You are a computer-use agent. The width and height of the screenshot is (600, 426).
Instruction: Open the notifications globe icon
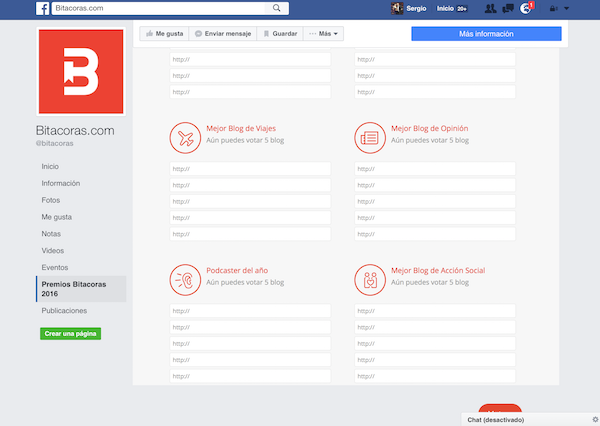527,9
